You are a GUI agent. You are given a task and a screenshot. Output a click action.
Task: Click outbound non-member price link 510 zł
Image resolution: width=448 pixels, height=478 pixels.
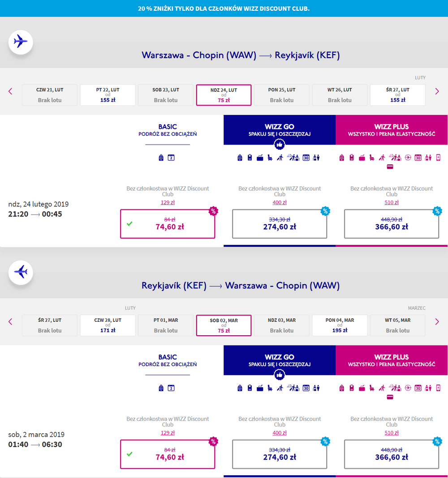coord(392,202)
